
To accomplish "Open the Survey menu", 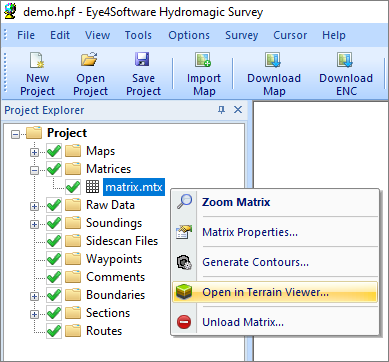I will point(242,35).
